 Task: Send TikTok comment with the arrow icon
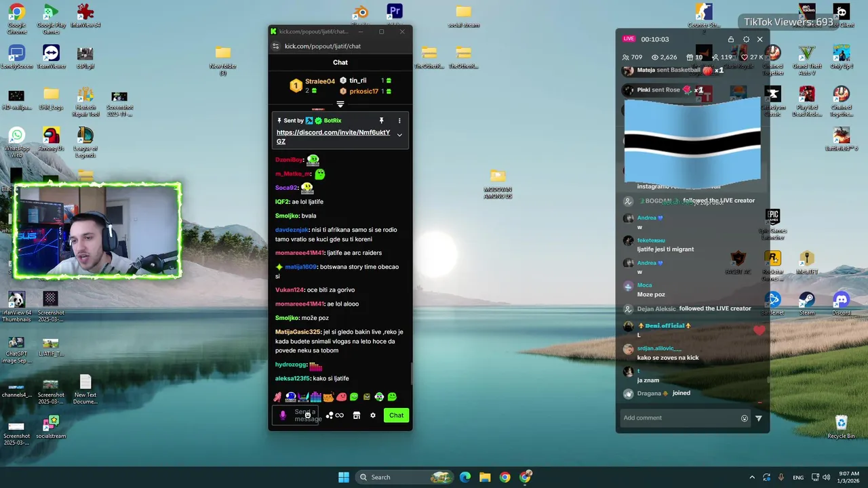pyautogui.click(x=759, y=418)
